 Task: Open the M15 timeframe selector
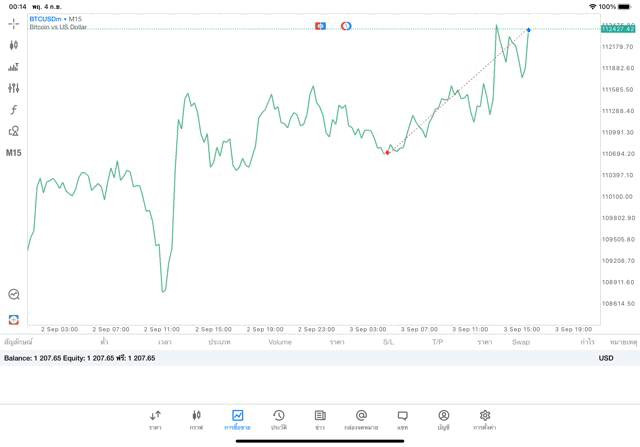pyautogui.click(x=14, y=153)
